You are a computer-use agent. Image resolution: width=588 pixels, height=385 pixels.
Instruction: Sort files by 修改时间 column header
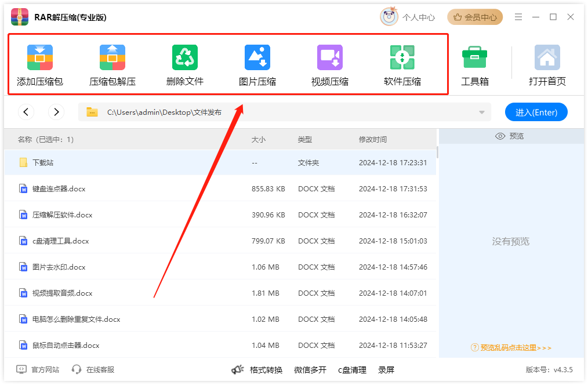373,140
